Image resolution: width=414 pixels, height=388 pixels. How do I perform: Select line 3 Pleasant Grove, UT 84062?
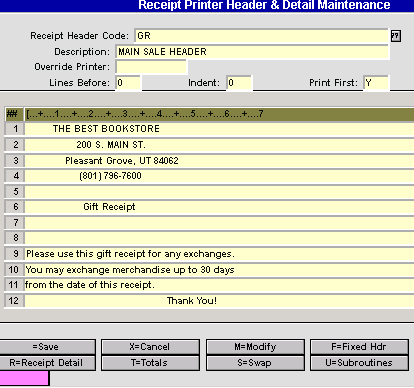coord(219,161)
